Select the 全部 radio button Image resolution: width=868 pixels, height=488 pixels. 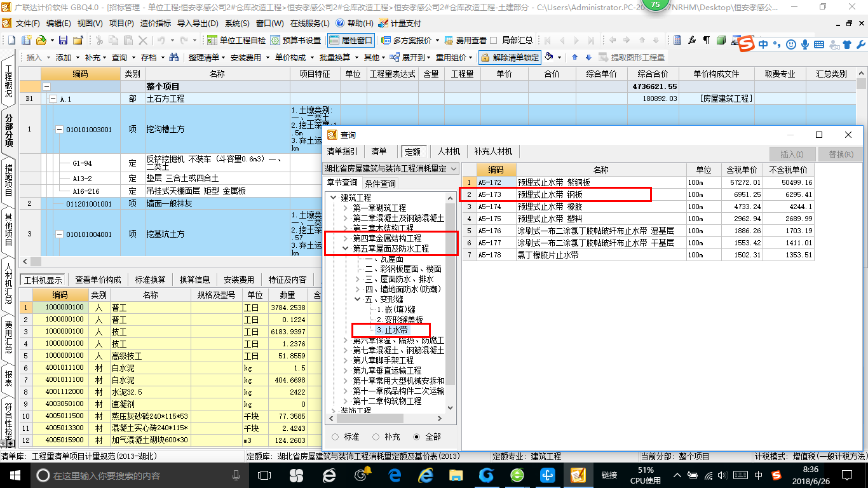(417, 437)
